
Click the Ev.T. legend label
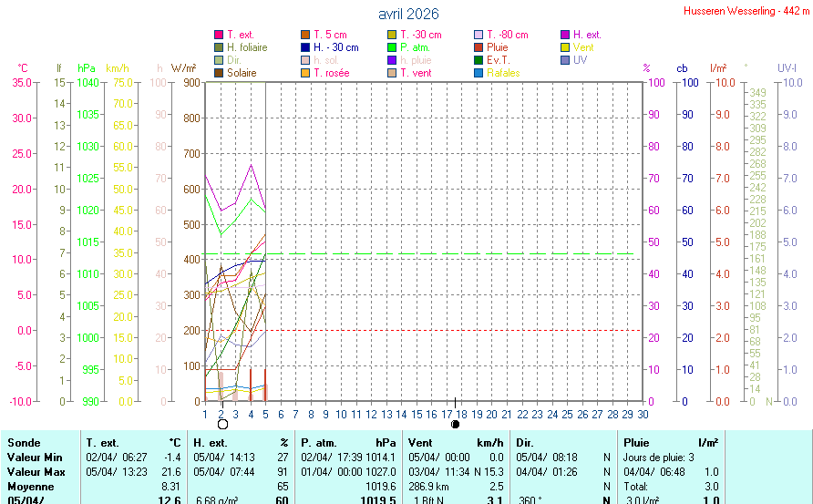(499, 60)
